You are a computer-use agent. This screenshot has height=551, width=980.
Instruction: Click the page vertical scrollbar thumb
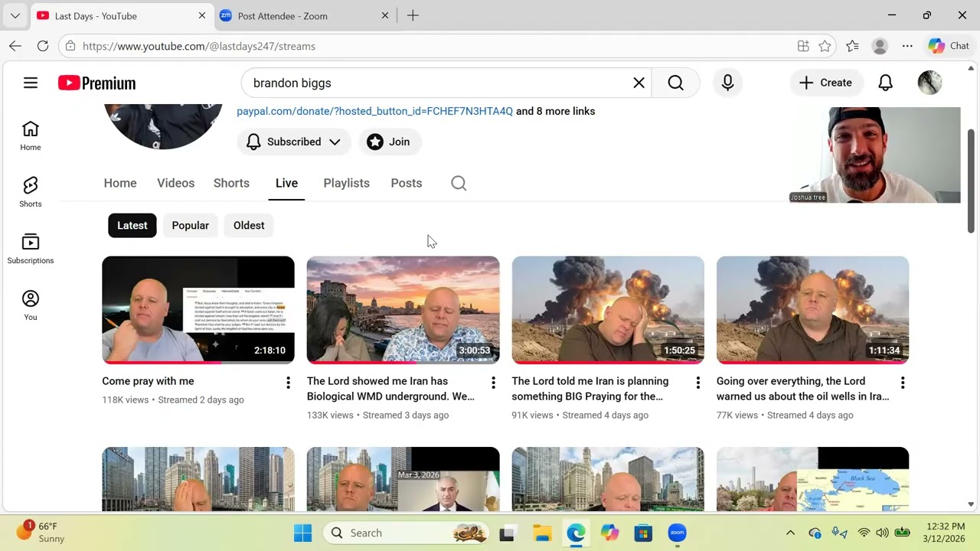tap(971, 181)
